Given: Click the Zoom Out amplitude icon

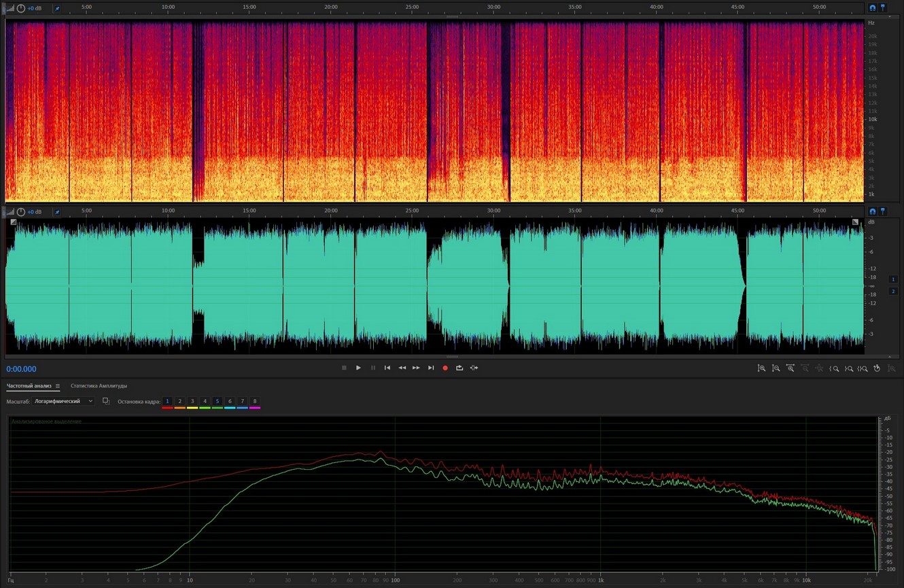Looking at the screenshot, I should [x=776, y=368].
